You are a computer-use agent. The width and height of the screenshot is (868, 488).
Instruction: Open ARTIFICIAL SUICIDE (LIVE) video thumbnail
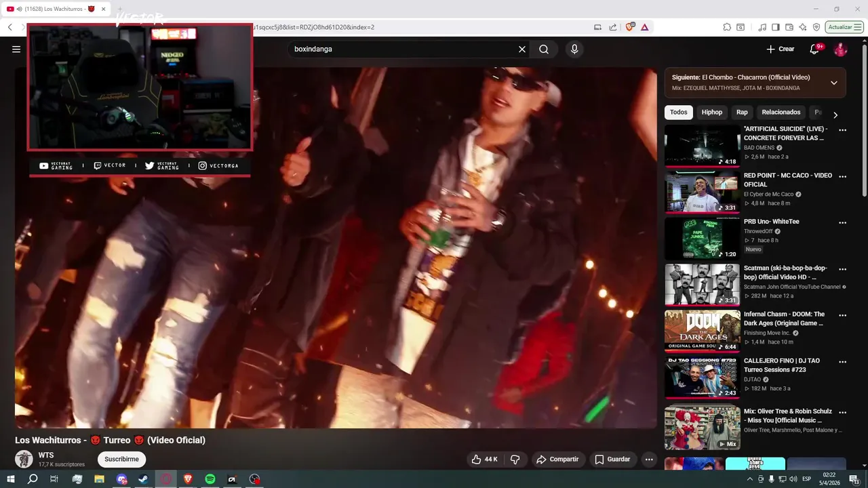point(703,146)
